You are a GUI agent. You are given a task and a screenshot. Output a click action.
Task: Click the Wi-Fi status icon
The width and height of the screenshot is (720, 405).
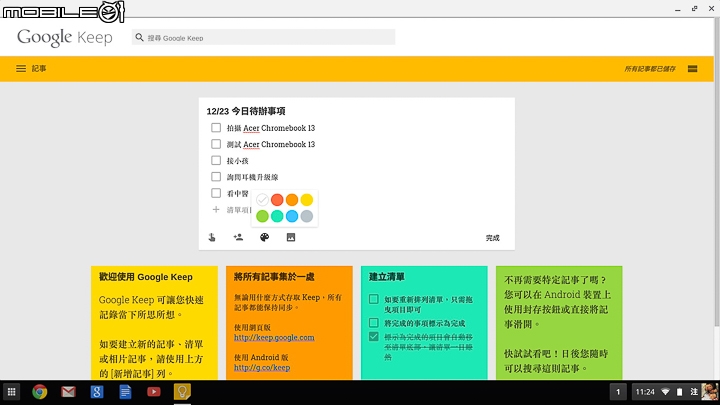(665, 392)
